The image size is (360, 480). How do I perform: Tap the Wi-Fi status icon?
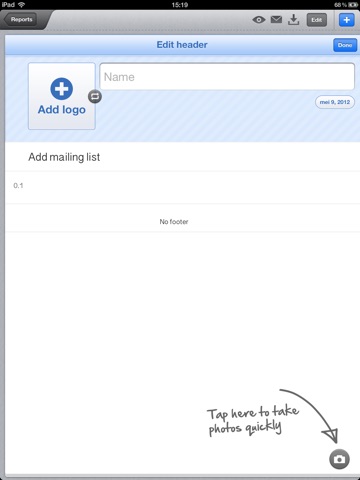click(22, 5)
